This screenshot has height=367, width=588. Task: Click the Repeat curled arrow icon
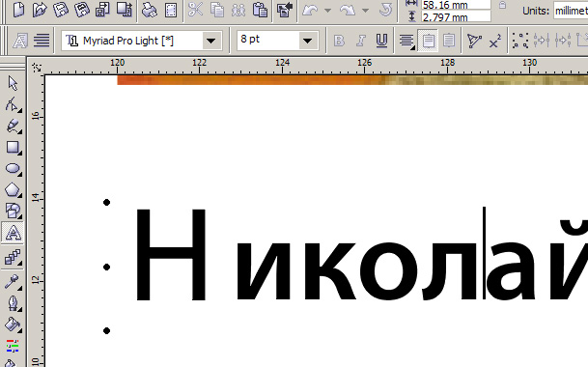click(x=385, y=10)
